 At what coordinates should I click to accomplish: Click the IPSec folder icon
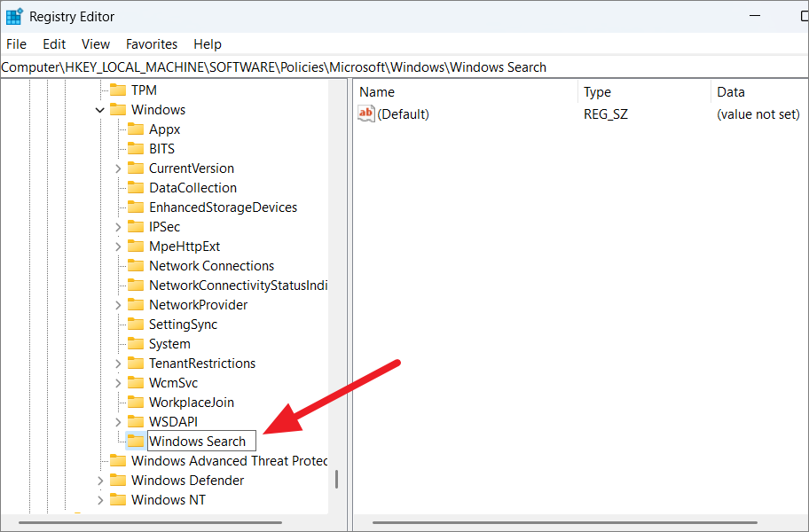(136, 227)
